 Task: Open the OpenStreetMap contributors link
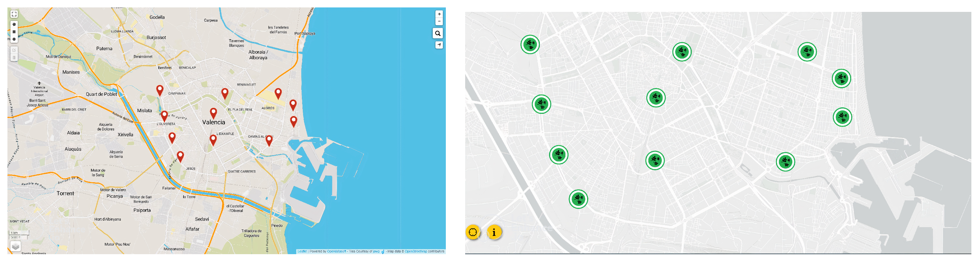point(415,251)
